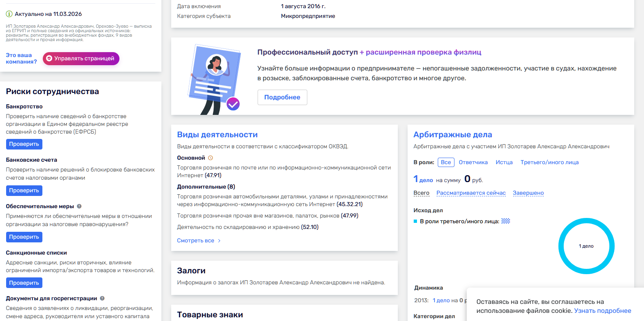Image resolution: width=644 pixels, height=321 pixels.
Task: Click Проверить under Санкционные списки
Action: tap(24, 283)
